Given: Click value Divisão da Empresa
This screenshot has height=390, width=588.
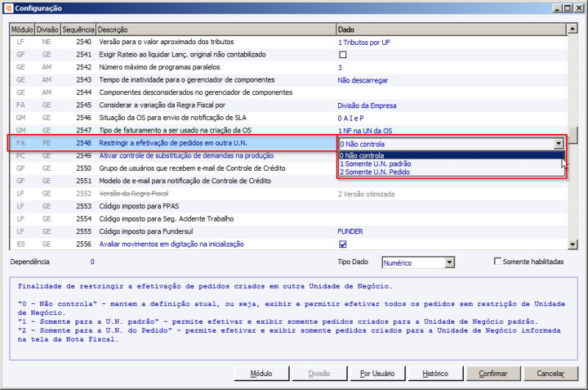Looking at the screenshot, I should (x=367, y=105).
